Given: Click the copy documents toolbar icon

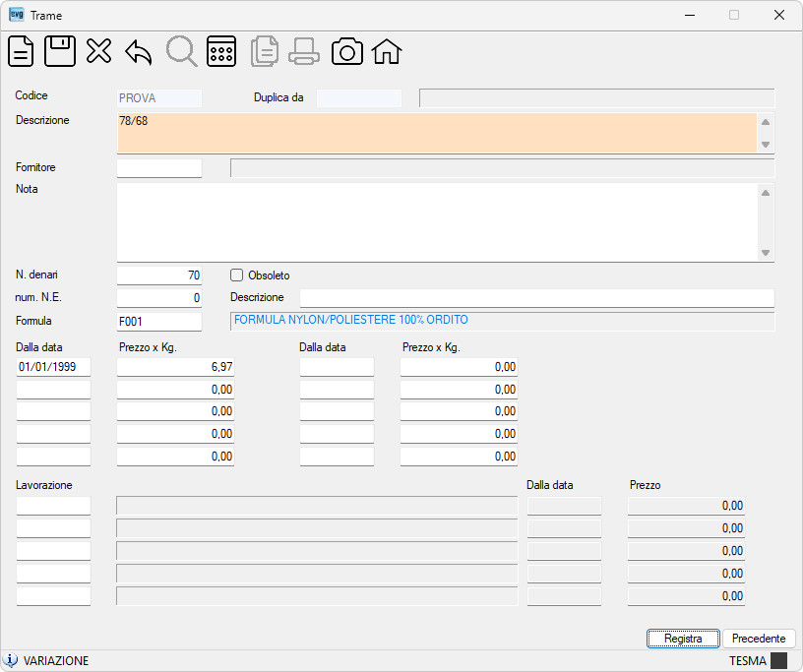Looking at the screenshot, I should pyautogui.click(x=265, y=51).
